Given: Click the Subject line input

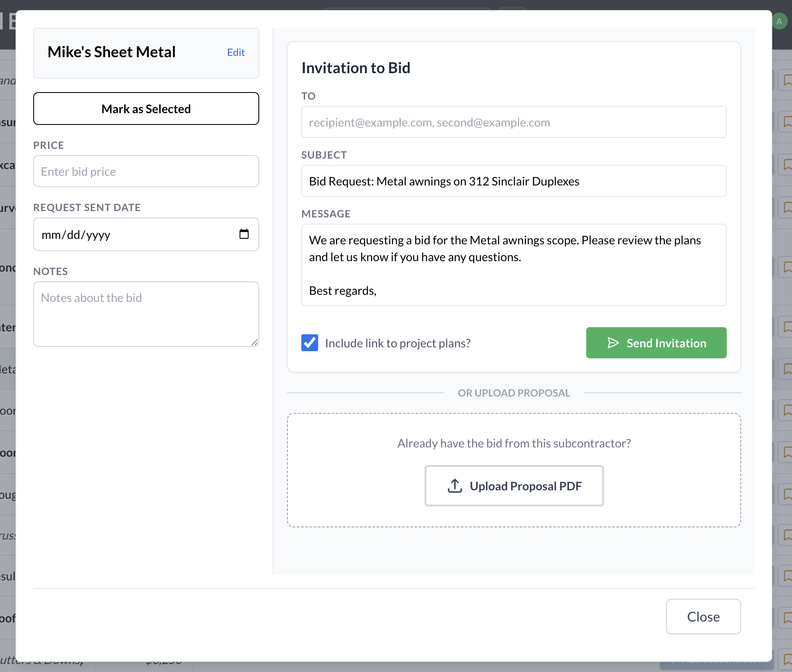Looking at the screenshot, I should (514, 181).
